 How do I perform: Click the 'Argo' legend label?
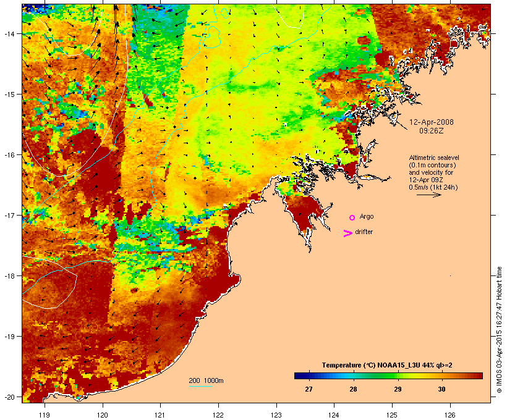[x=367, y=216]
